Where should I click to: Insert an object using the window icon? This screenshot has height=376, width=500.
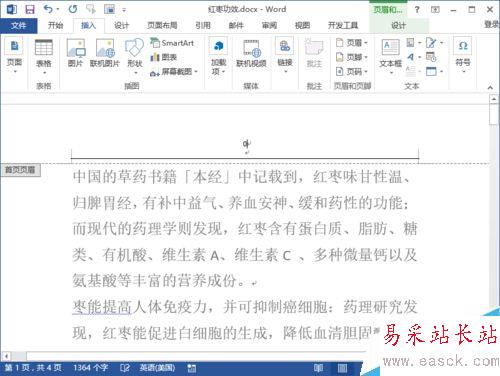(434, 71)
